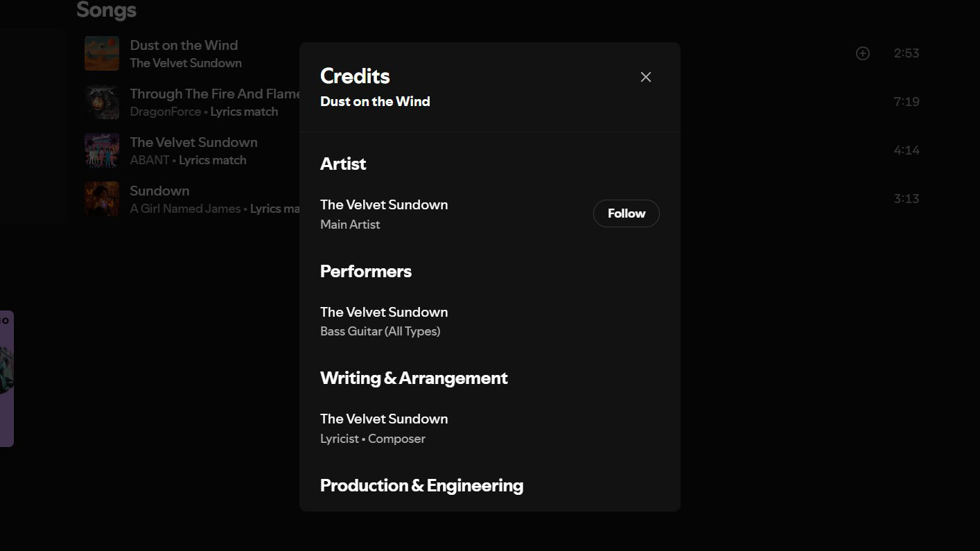Open A Girl Named James artist page
980x551 pixels.
185,208
